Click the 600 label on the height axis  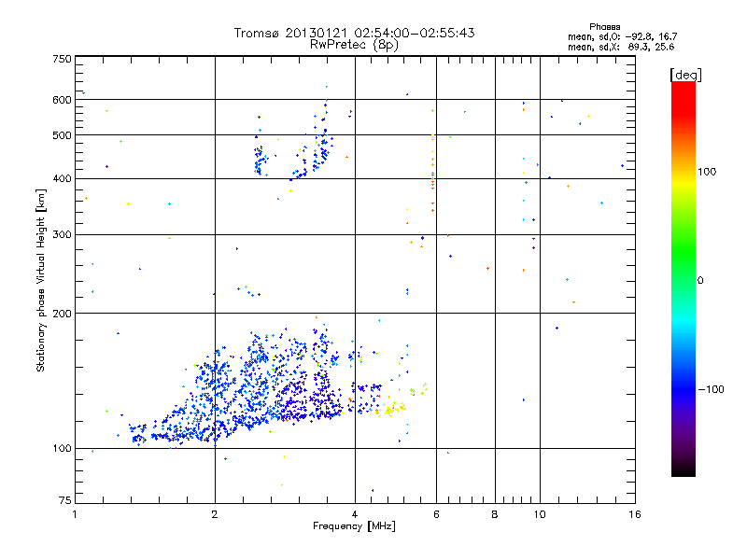click(62, 100)
